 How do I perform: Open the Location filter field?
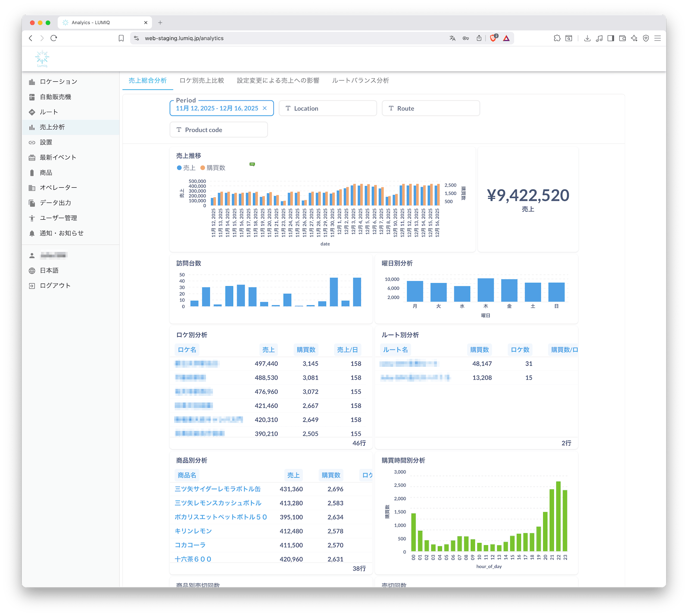point(328,109)
